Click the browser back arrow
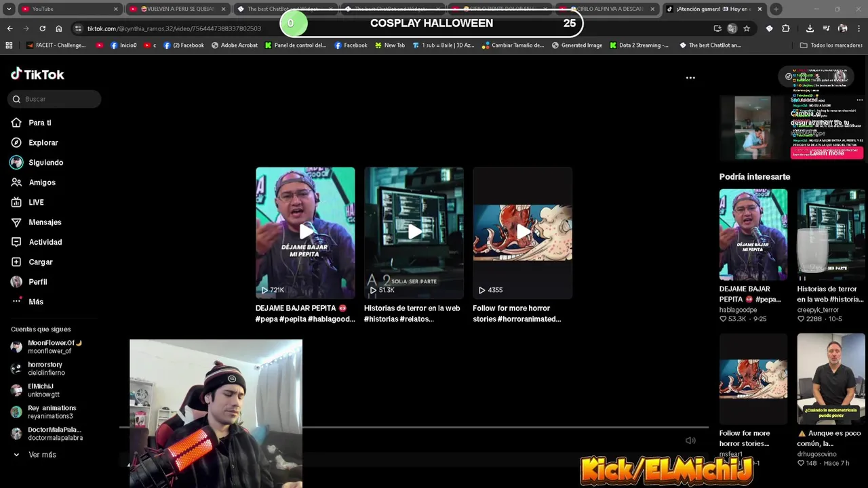The image size is (868, 488). 9,28
